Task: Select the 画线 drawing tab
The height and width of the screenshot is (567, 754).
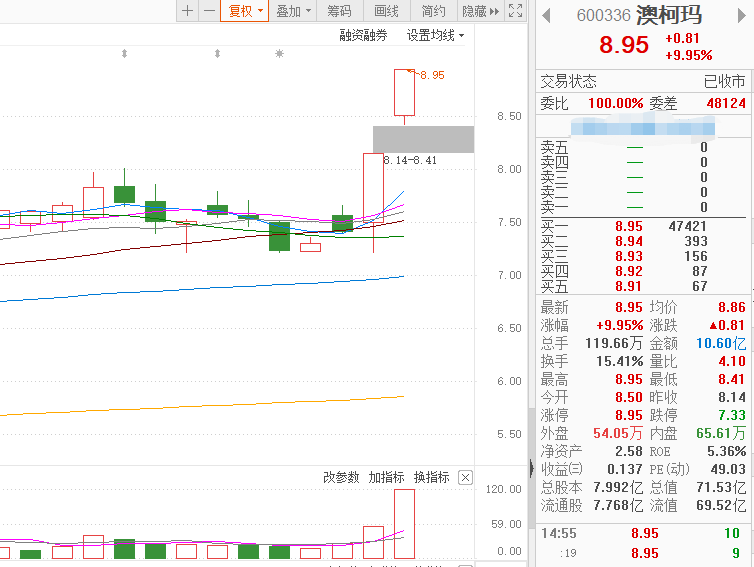Action: click(x=386, y=11)
